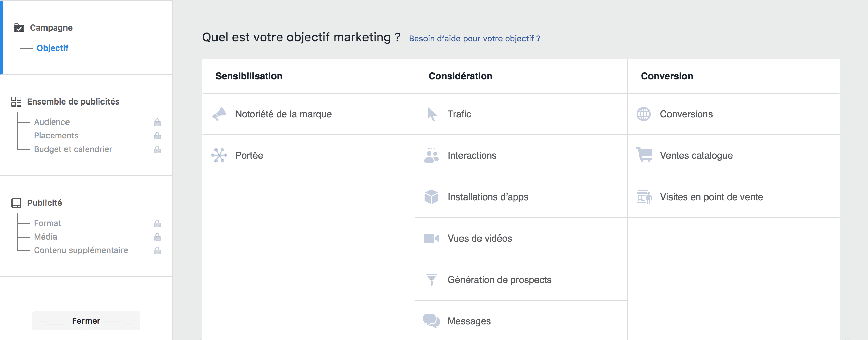Screen dimensions: 868x340
Task: Choose Visites en point de vente
Action: click(x=734, y=197)
